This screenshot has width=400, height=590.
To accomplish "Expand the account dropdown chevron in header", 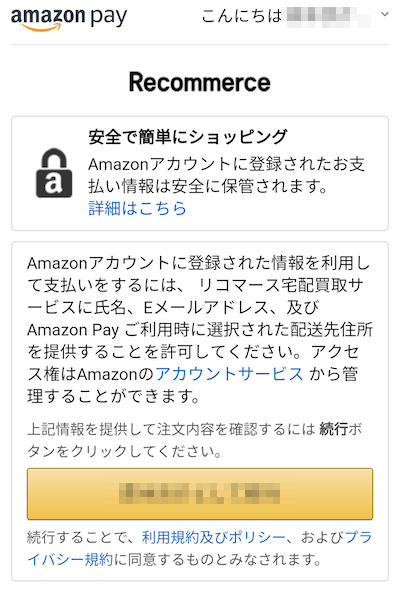I will pyautogui.click(x=384, y=15).
